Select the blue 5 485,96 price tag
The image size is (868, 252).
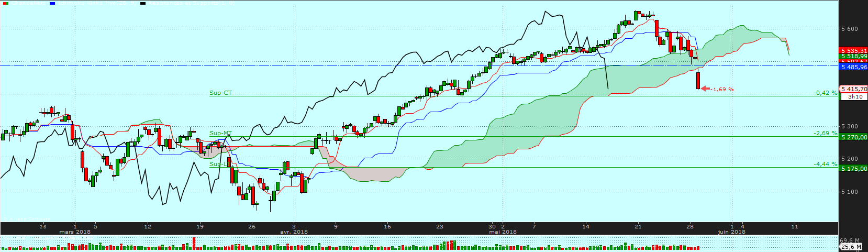854,67
